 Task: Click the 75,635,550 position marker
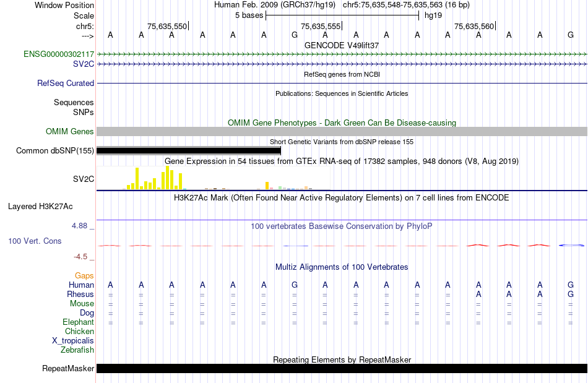167,26
